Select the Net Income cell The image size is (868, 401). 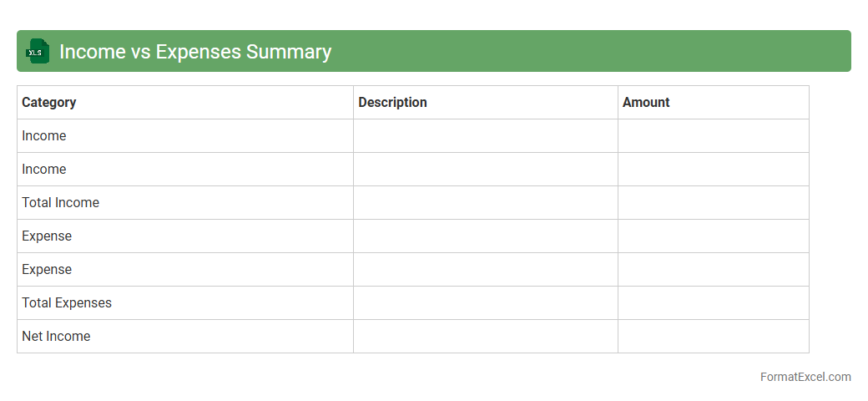[56, 336]
